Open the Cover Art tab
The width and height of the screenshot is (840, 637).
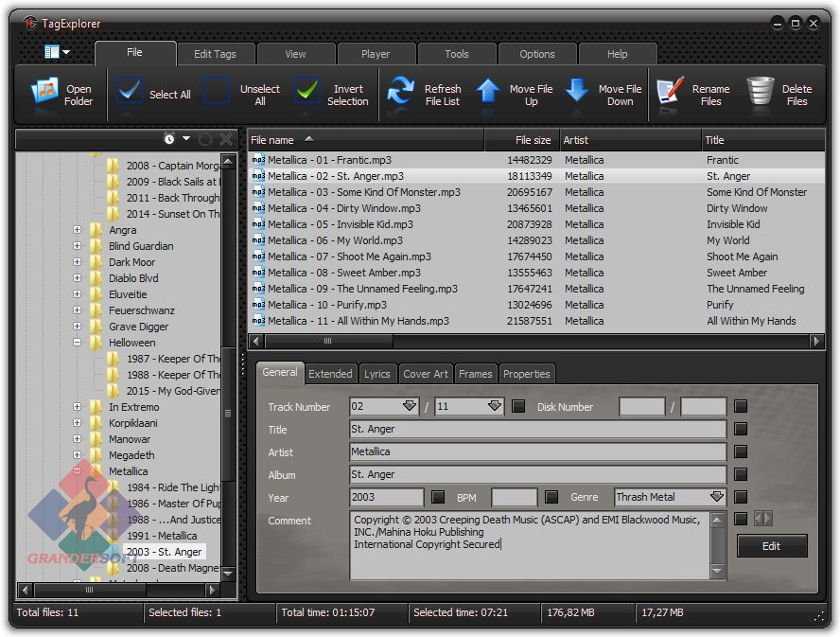[x=426, y=374]
